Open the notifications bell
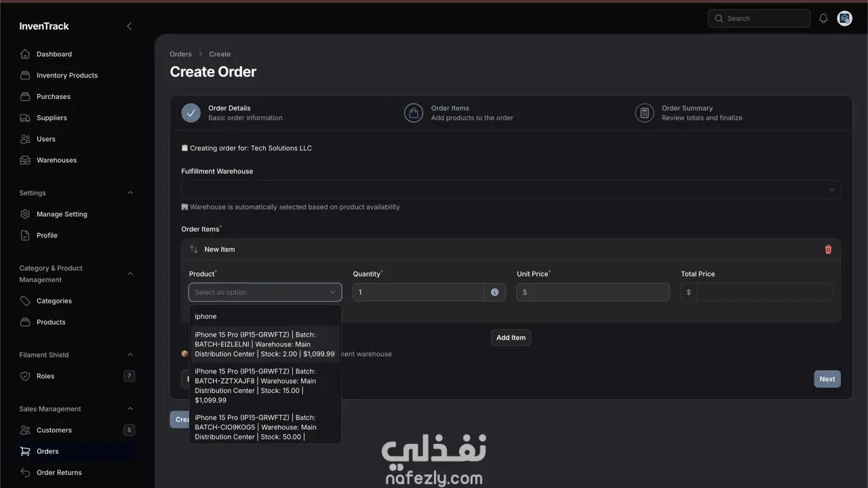The width and height of the screenshot is (868, 488). 823,18
